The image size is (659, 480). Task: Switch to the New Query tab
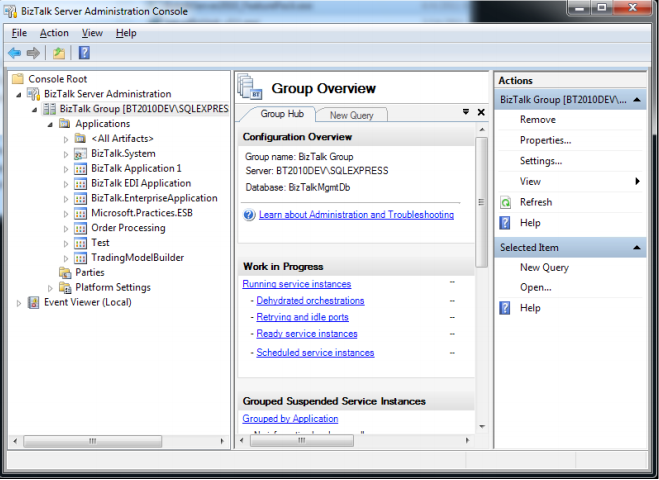[351, 115]
